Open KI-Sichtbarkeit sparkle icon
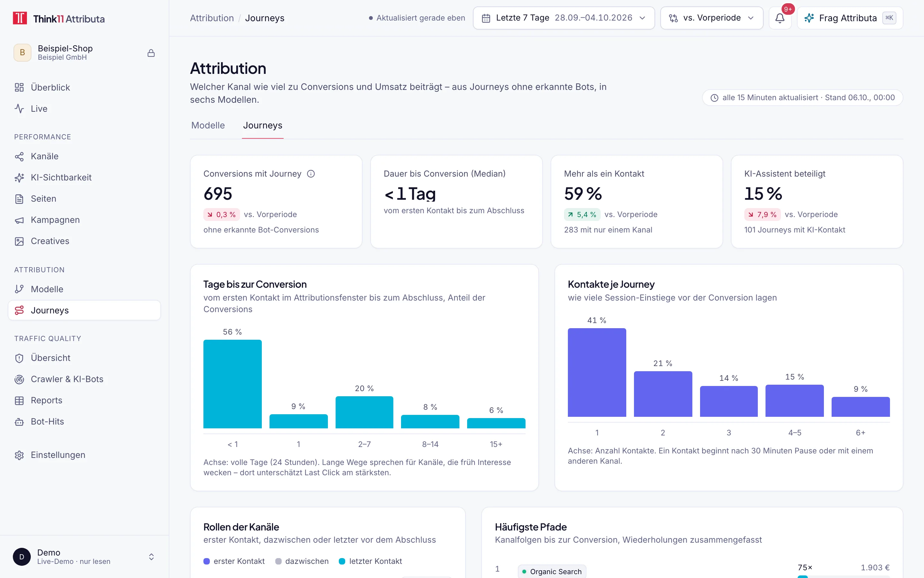The image size is (924, 578). coord(19,177)
